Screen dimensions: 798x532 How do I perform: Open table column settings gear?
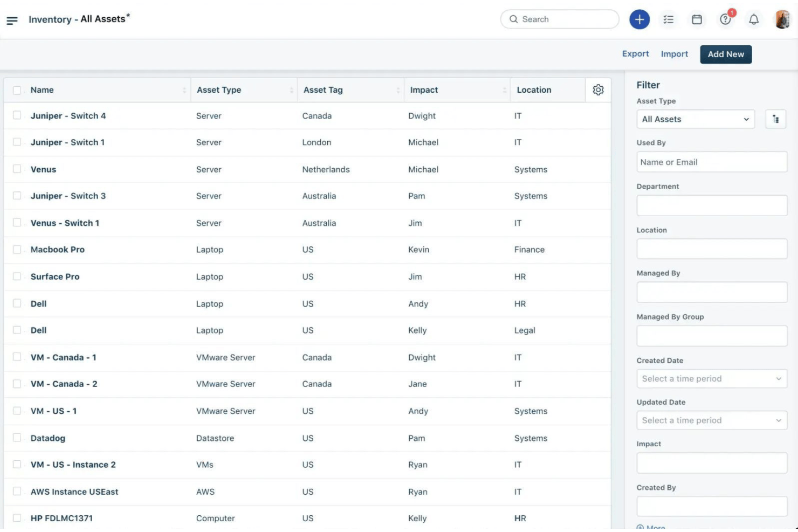[598, 90]
